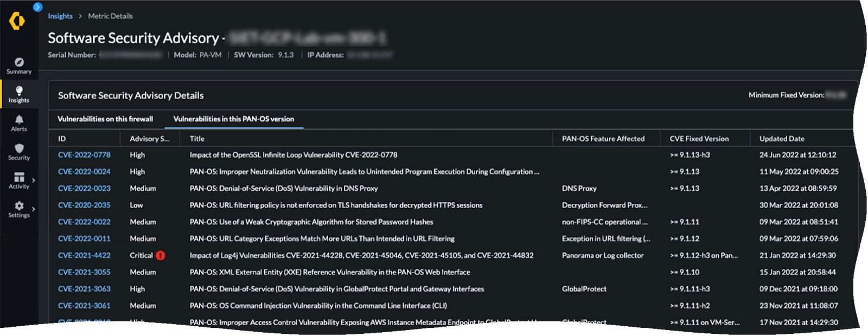Open the Settings gear icon
Viewport: 868px width, 336px height.
(x=19, y=206)
